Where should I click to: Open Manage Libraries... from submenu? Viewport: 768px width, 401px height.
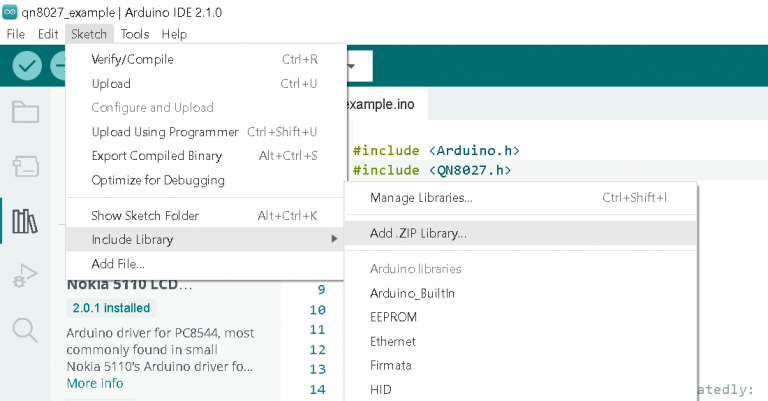521,198
